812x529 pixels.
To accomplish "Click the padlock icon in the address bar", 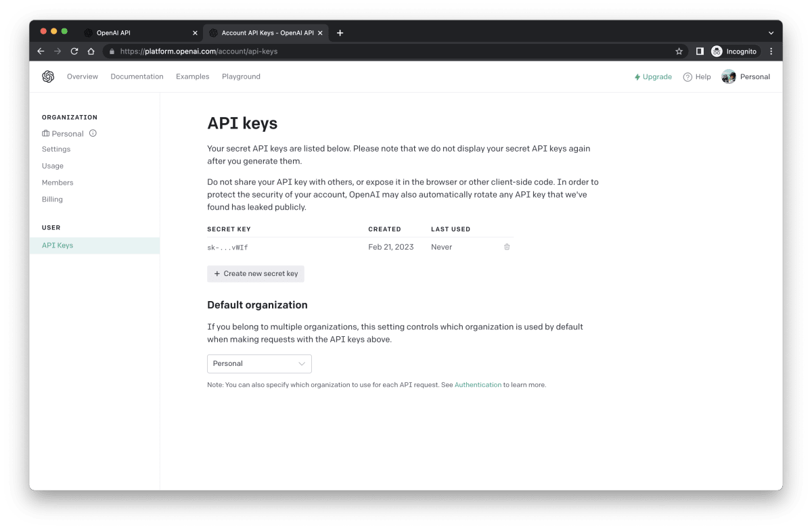I will (111, 51).
